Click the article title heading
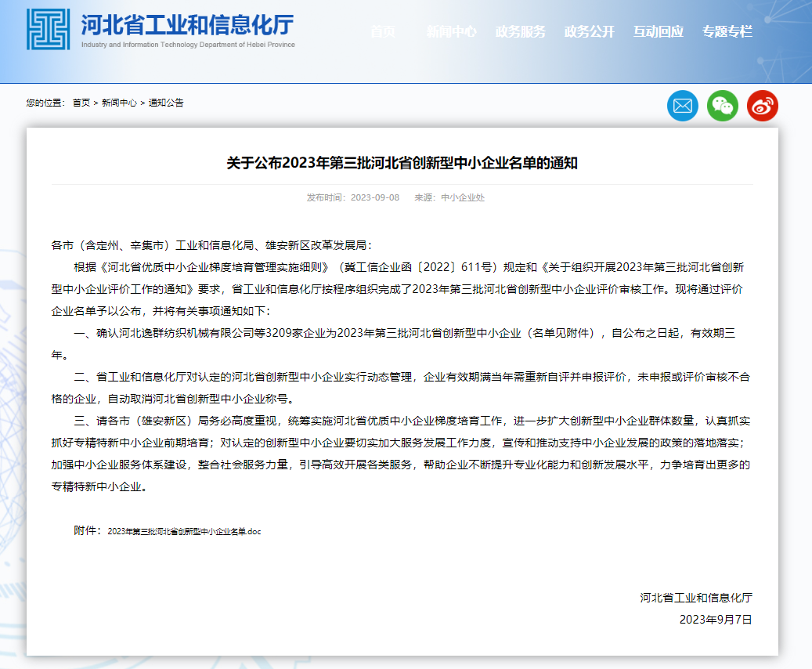 402,163
